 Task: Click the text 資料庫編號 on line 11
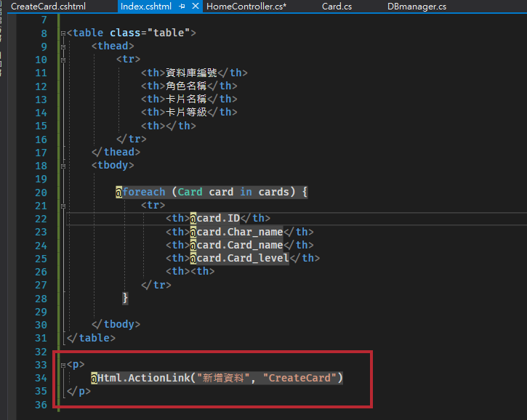(x=192, y=73)
